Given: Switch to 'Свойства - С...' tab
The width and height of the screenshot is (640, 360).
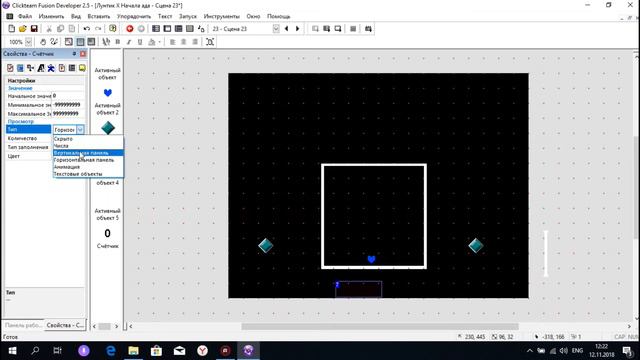Looking at the screenshot, I should click(64, 325).
